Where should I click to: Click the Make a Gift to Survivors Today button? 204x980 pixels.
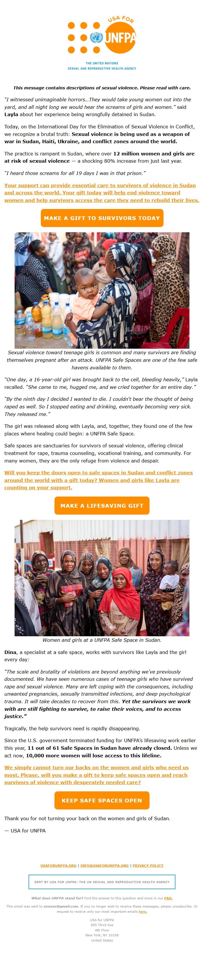(x=102, y=218)
